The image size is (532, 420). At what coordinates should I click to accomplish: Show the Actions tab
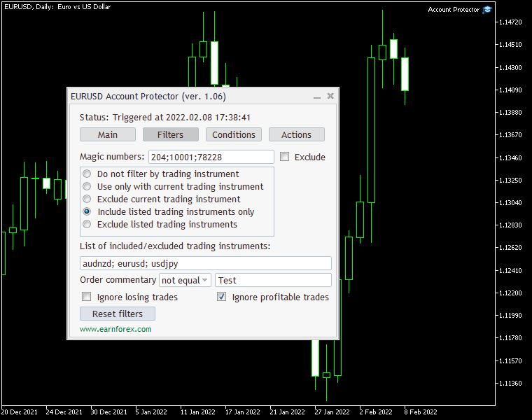pyautogui.click(x=296, y=134)
